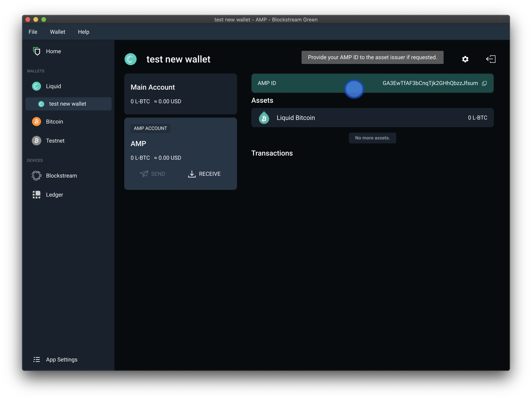Image resolution: width=532 pixels, height=400 pixels.
Task: Open the File menu
Action: click(x=33, y=32)
